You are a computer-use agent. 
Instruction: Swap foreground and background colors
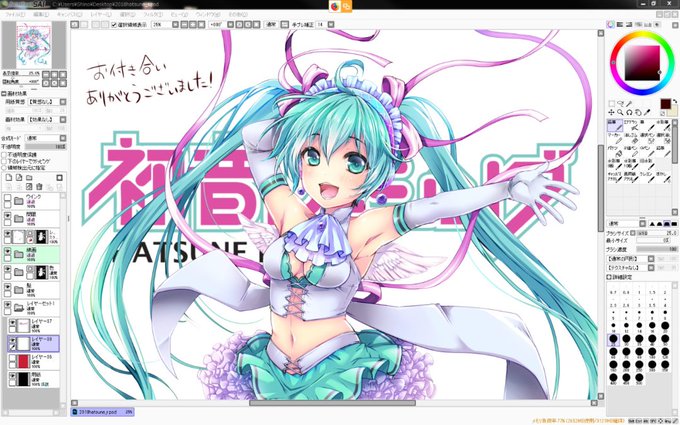[x=675, y=101]
